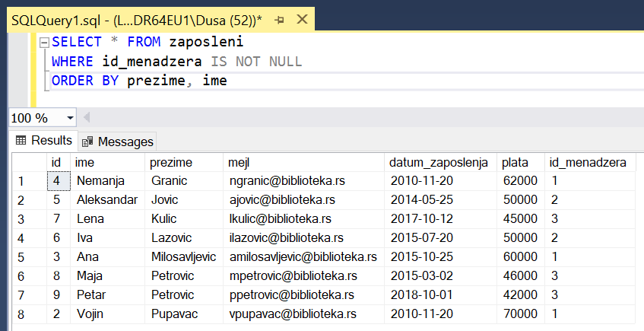Click the id_menadzera column header
The height and width of the screenshot is (331, 644).
point(587,163)
